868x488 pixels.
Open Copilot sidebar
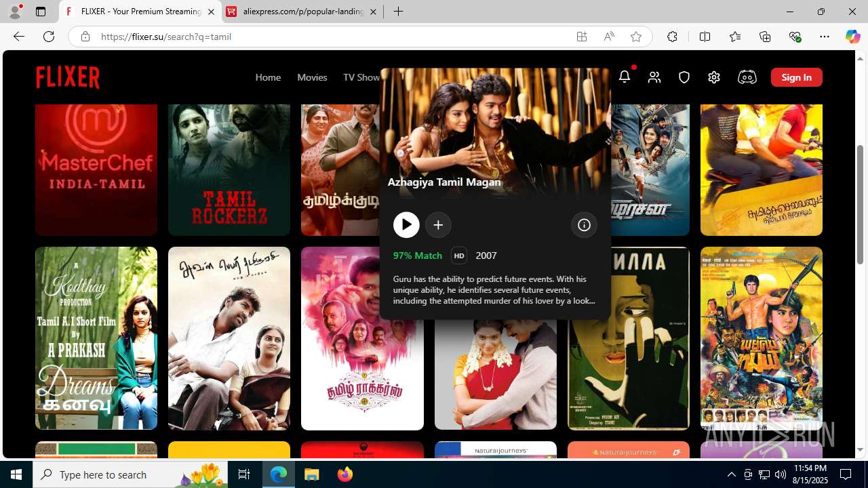tap(852, 37)
